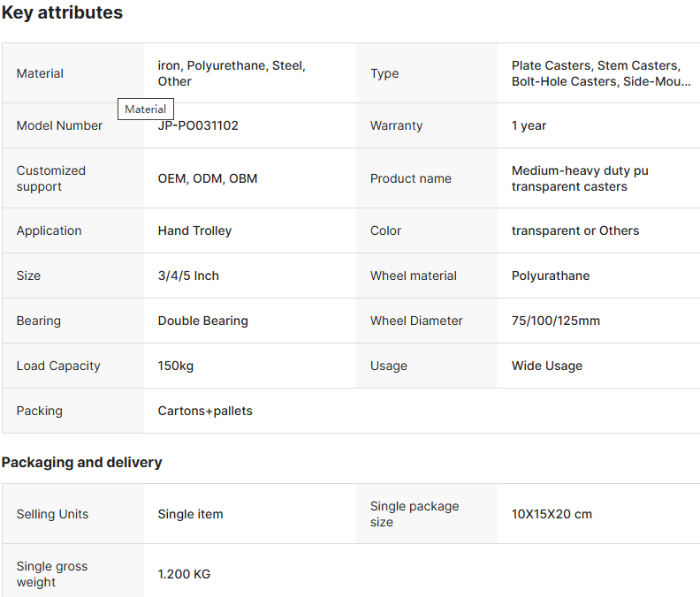The width and height of the screenshot is (700, 597).
Task: Click the Polyurathane wheel material value
Action: click(551, 276)
